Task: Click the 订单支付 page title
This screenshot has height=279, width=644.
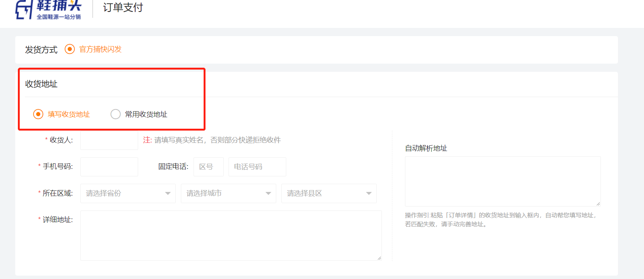Action: point(123,7)
